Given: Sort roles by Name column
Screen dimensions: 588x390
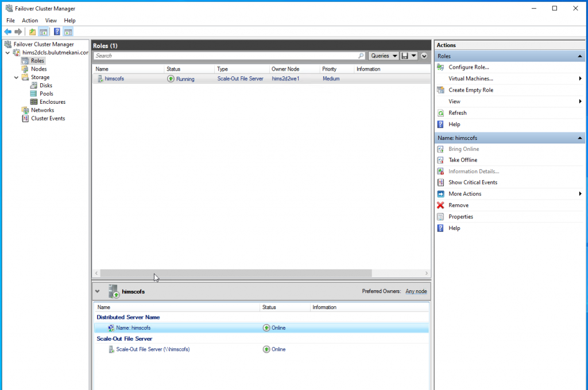Looking at the screenshot, I should click(x=128, y=69).
